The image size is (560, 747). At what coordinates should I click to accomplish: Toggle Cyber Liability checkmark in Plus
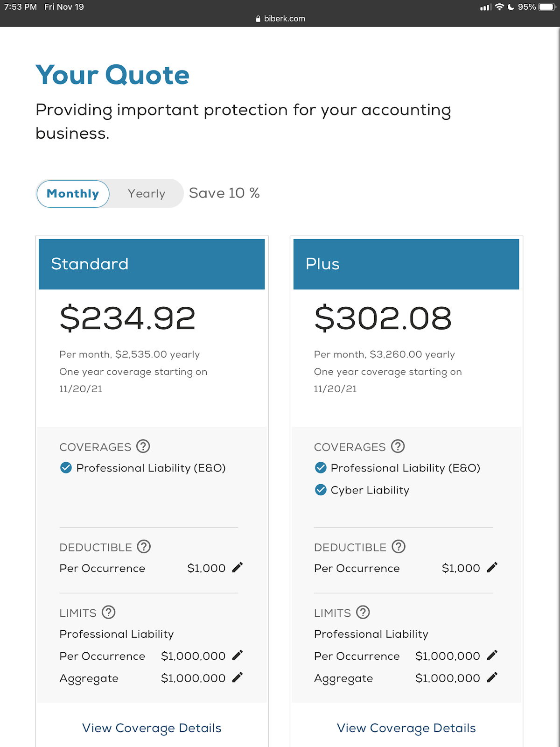coord(321,490)
